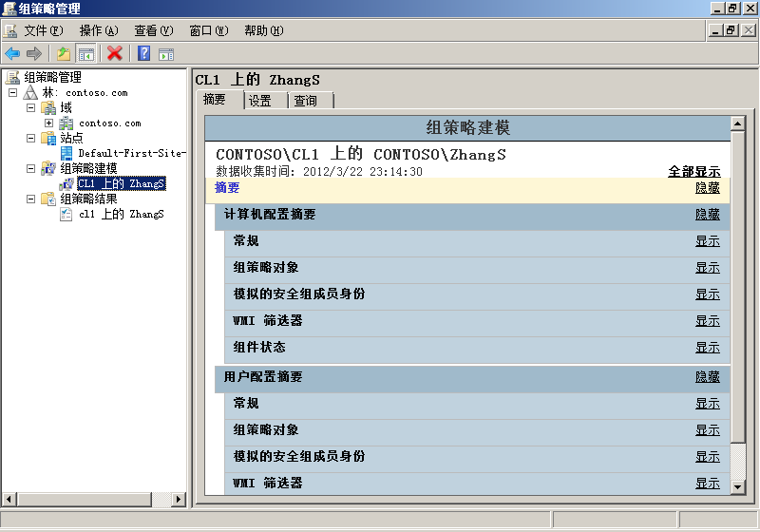
Task: Restore the inner MDI child window
Action: tap(731, 30)
